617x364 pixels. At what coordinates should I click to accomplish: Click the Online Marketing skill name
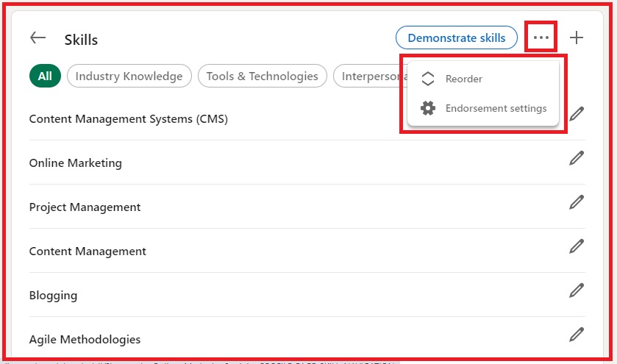pos(75,163)
